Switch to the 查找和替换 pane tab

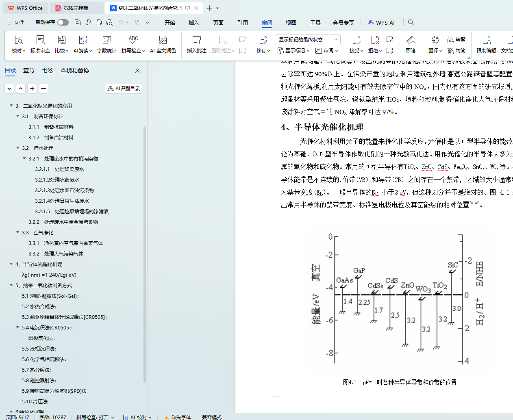(75, 71)
